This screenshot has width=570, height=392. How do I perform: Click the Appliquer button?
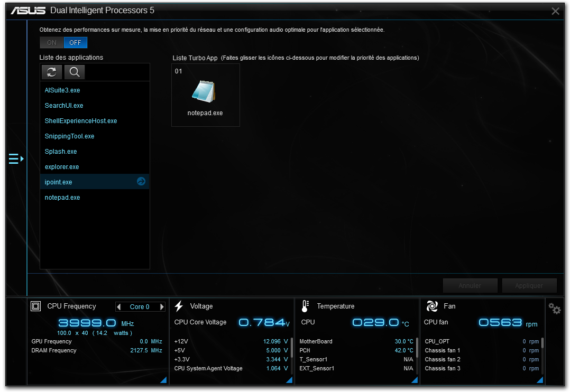pos(529,286)
